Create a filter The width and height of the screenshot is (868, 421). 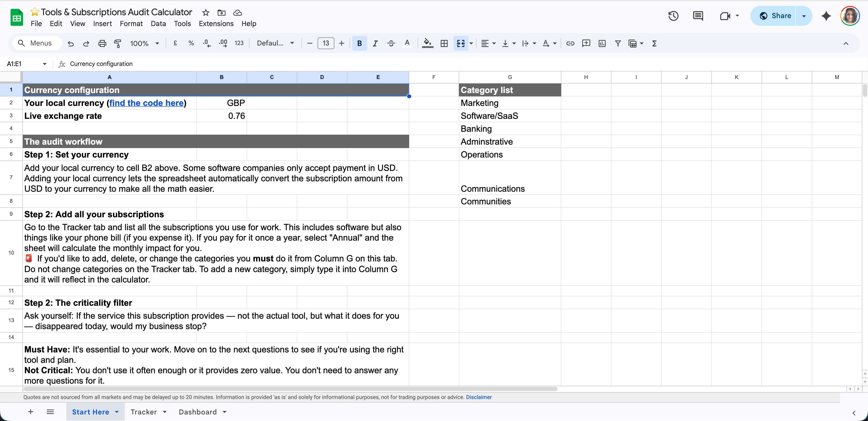tap(618, 43)
